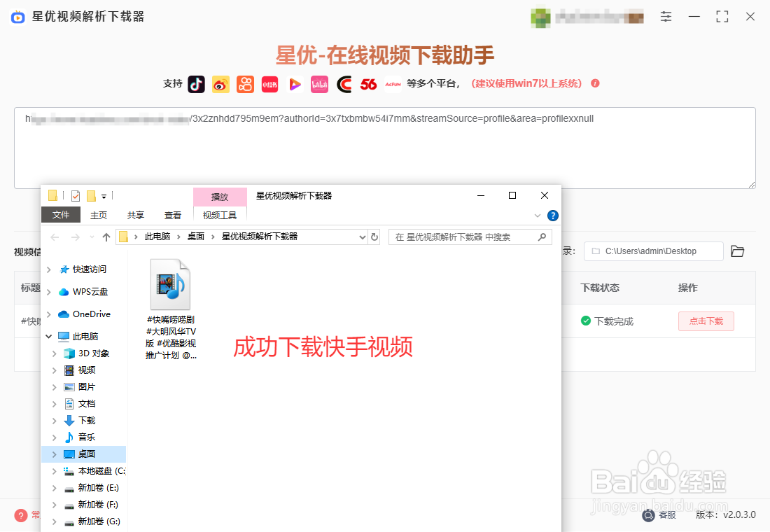Click the pink bilibili platform icon
This screenshot has width=770, height=532.
point(319,85)
